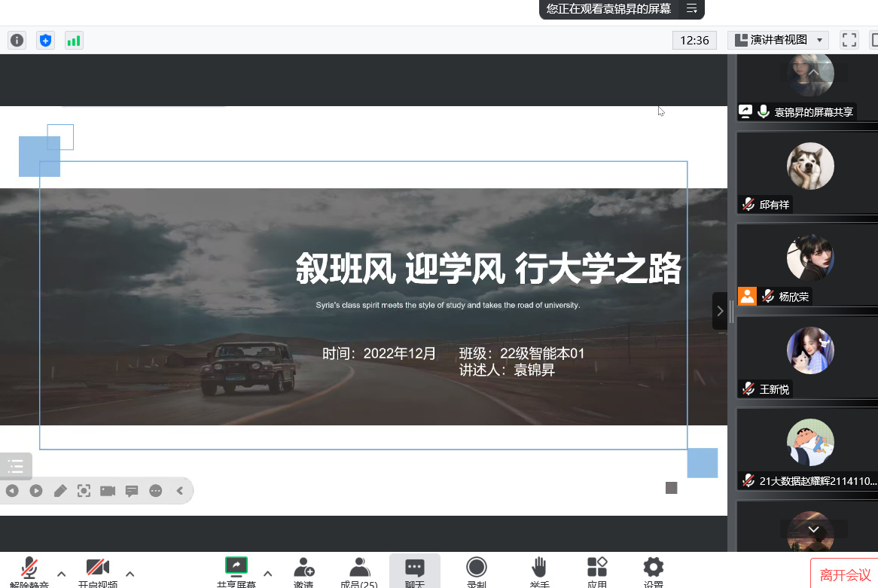Enter fullscreen mode with the corner-brackets icon

coord(849,40)
